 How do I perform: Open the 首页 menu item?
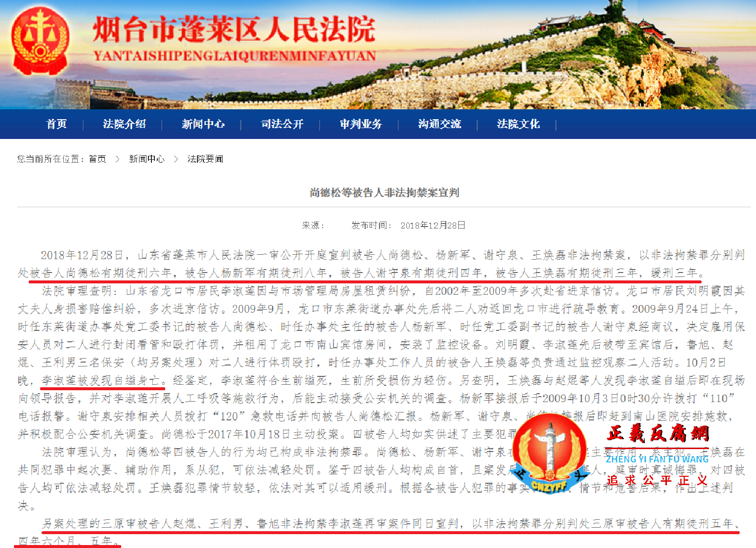coord(56,124)
